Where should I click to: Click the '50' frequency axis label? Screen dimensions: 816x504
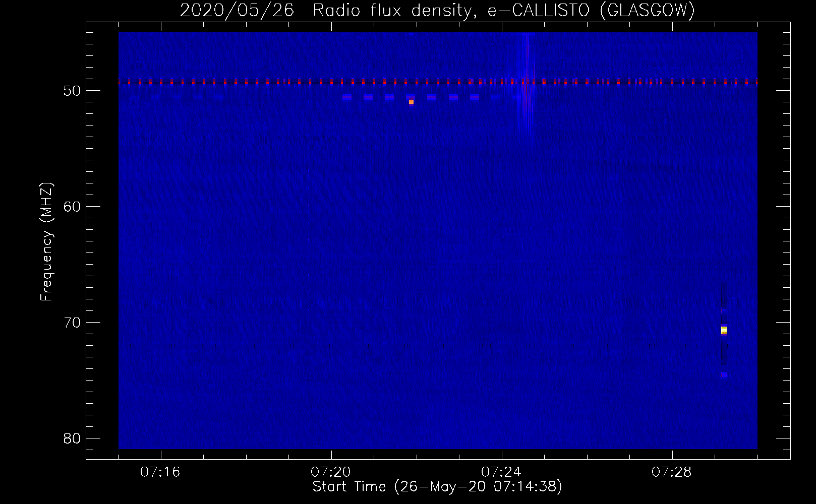pyautogui.click(x=73, y=91)
